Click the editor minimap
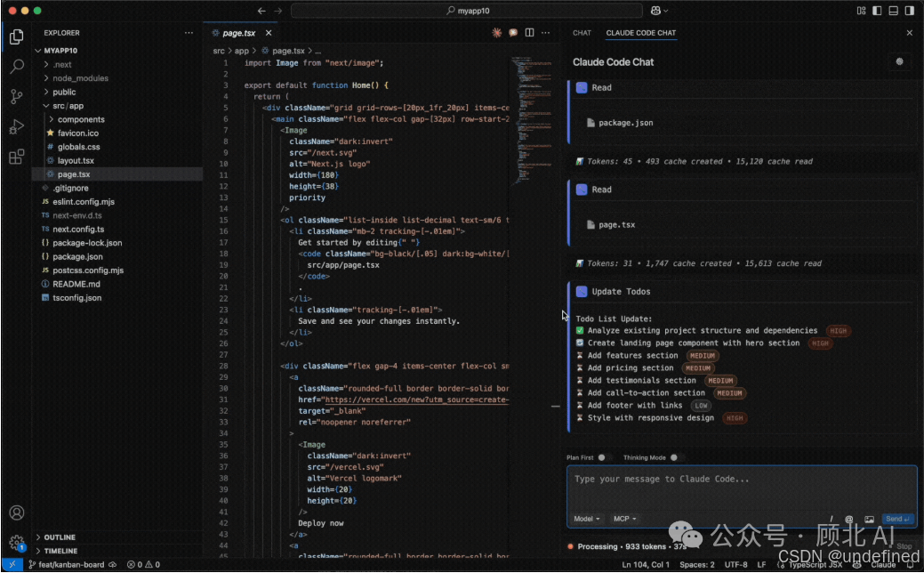 coord(532,120)
